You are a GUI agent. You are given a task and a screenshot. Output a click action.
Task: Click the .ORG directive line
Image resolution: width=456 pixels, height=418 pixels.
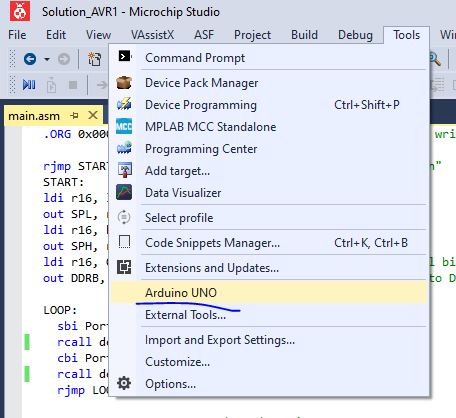click(76, 134)
